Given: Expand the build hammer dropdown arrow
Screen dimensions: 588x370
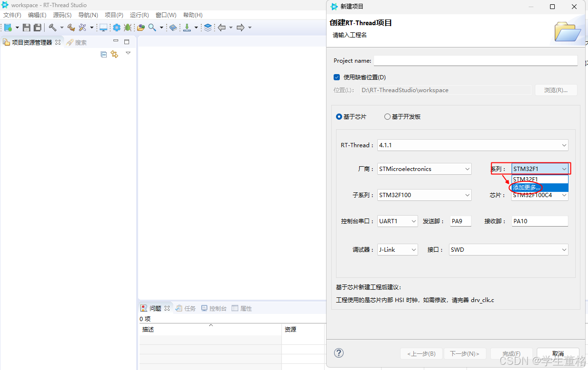Looking at the screenshot, I should 61,28.
